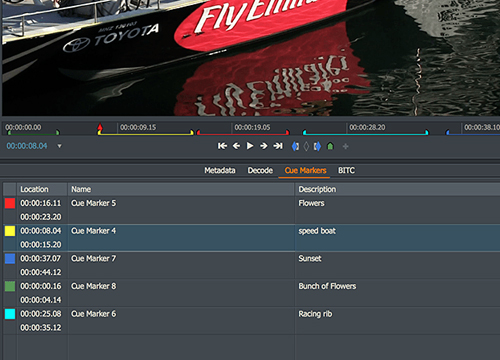The height and width of the screenshot is (360, 500).
Task: Click start location 00:00:16.11
Action: 41,203
